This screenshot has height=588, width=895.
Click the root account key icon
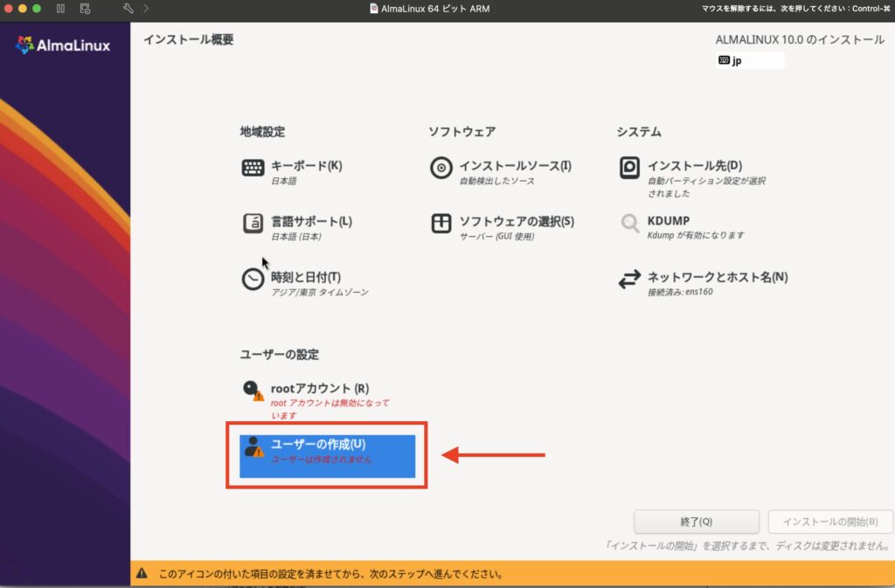coord(253,391)
